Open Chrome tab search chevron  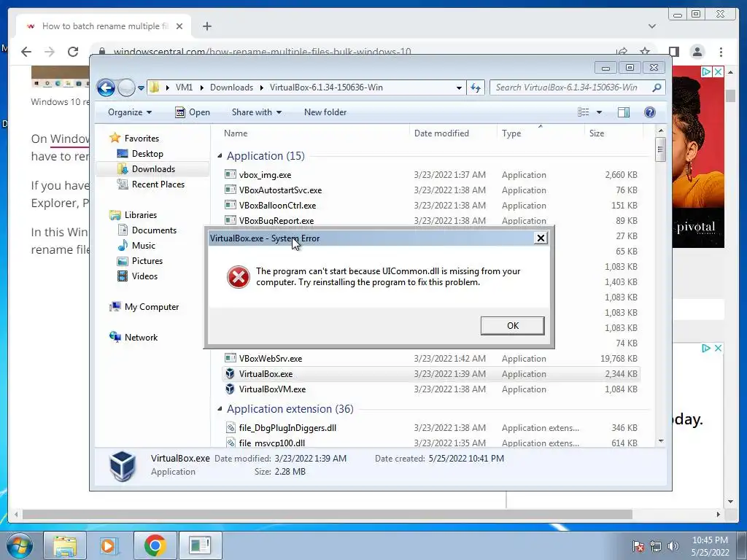pyautogui.click(x=652, y=26)
